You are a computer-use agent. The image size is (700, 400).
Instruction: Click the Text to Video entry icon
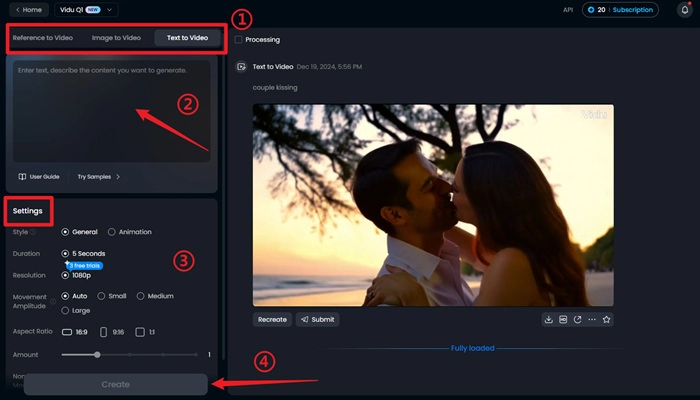(x=241, y=67)
